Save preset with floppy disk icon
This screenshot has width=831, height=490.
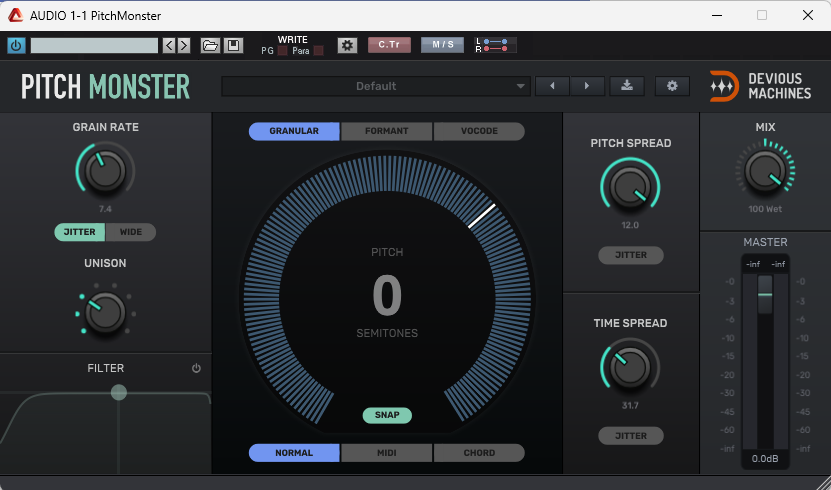pyautogui.click(x=233, y=46)
